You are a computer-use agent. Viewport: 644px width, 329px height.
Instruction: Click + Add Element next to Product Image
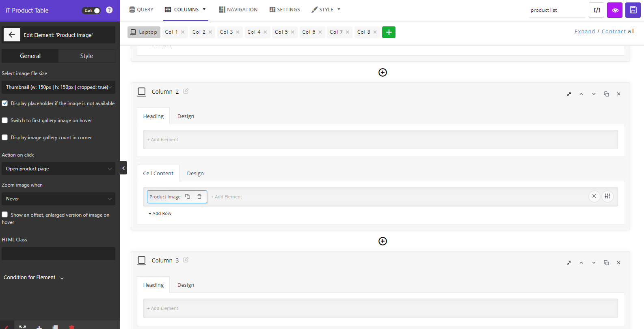(x=227, y=197)
